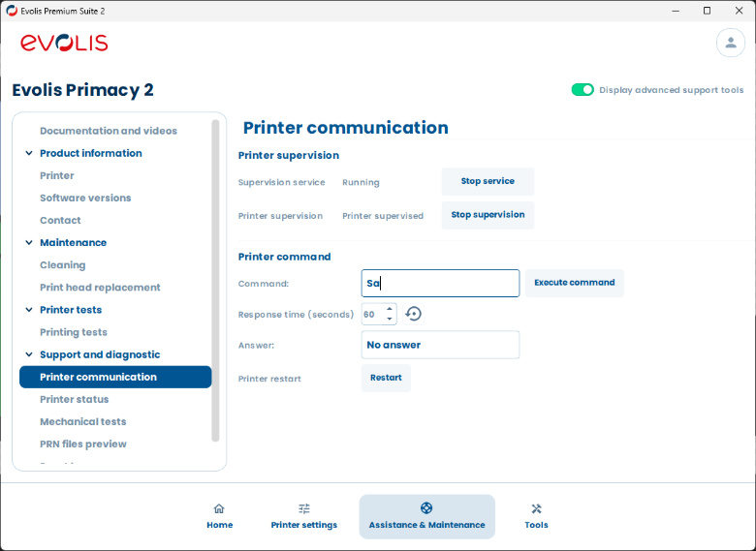Screen dimensions: 756x551
Task: Maximize the Evolis Premium Suite window
Action: click(707, 11)
